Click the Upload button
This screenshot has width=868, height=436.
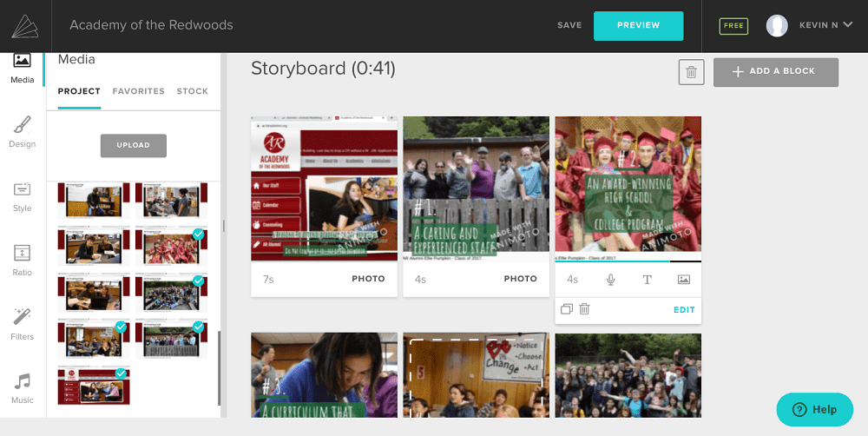tap(134, 145)
